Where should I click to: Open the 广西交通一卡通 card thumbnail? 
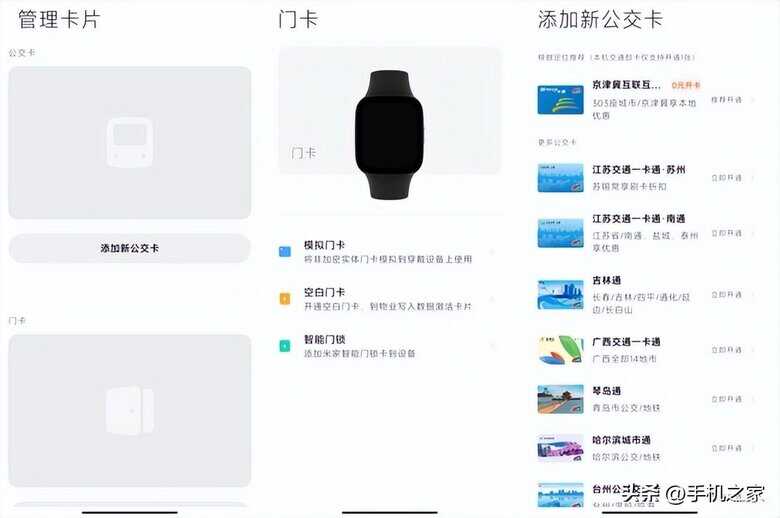click(561, 350)
